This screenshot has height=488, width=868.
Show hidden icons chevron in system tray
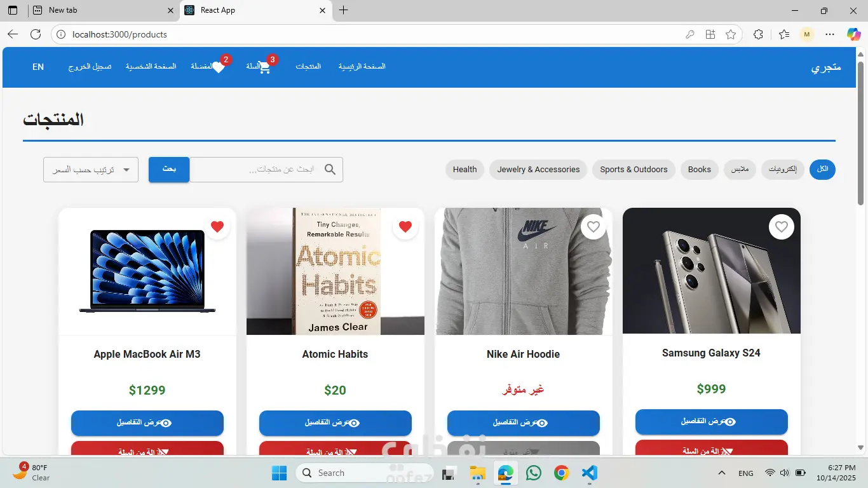[722, 473]
